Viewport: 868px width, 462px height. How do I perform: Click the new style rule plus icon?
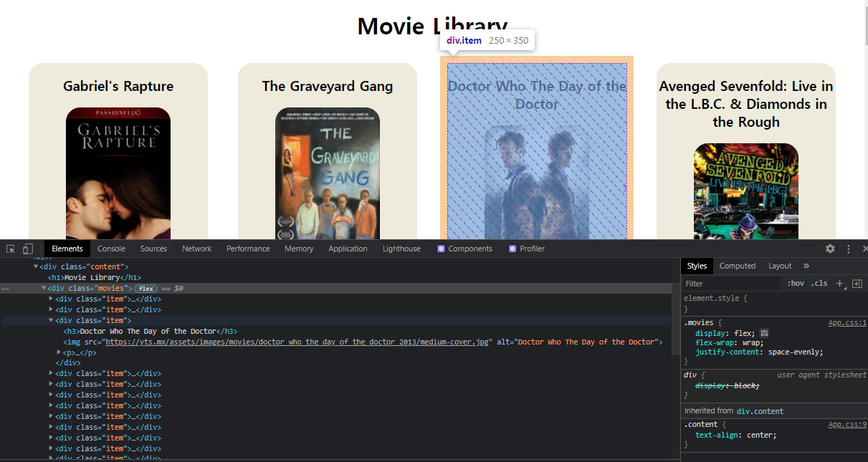click(840, 283)
